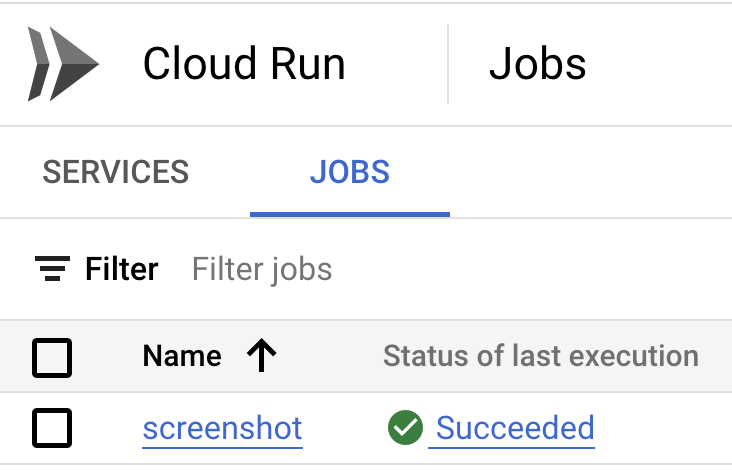Click the blue underline beneath JOBS tab
Screen dimensions: 732x470
(x=349, y=214)
